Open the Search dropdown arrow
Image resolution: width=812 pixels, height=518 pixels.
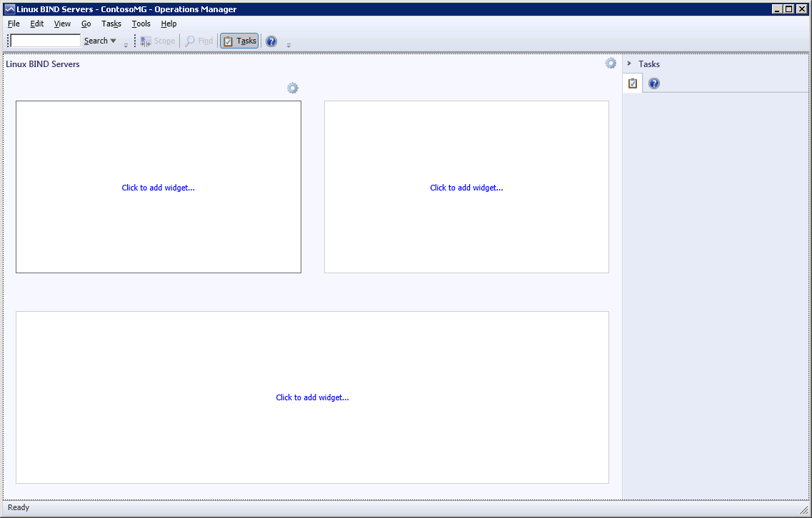(x=114, y=41)
